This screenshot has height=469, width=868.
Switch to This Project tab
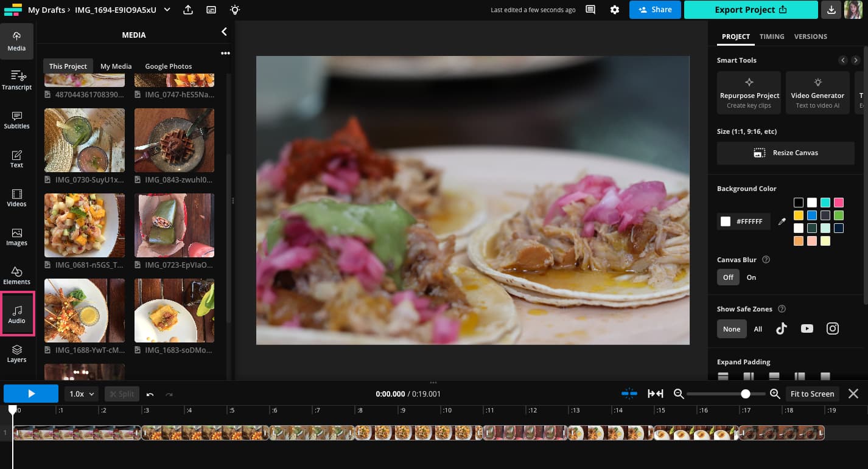point(68,66)
